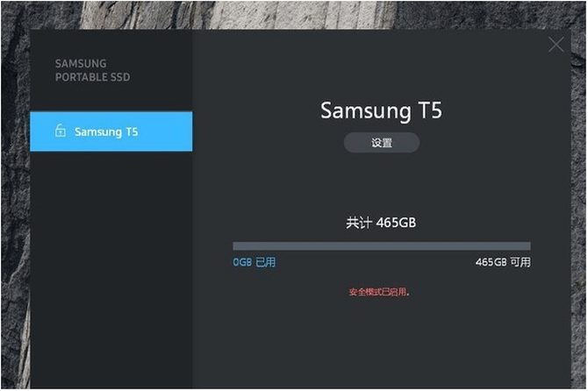Screen dimensions: 588x391
Task: Click the desktop wallpaper above the window
Action: point(292,15)
